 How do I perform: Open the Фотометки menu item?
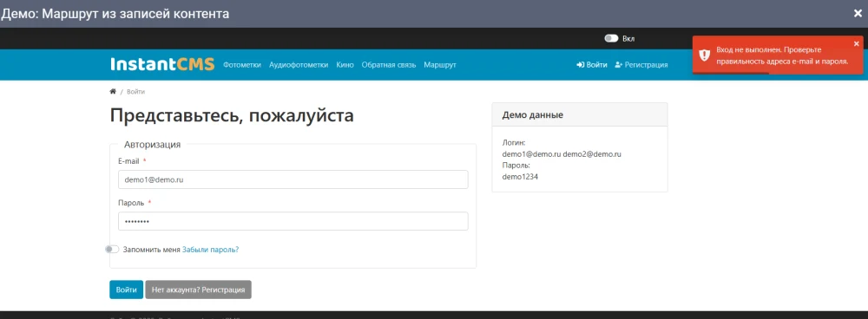point(242,65)
